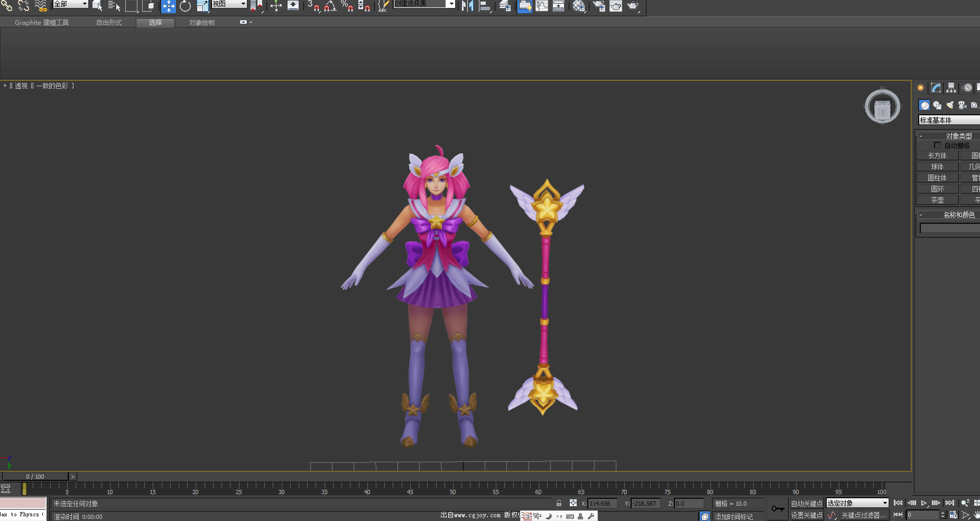
Task: Activate the Select and Move tool
Action: pyautogui.click(x=168, y=6)
